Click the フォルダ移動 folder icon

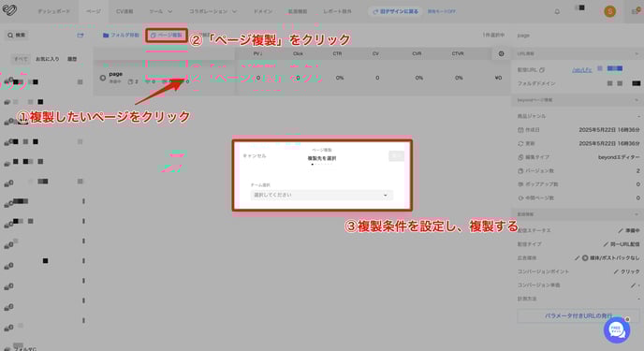coord(106,36)
